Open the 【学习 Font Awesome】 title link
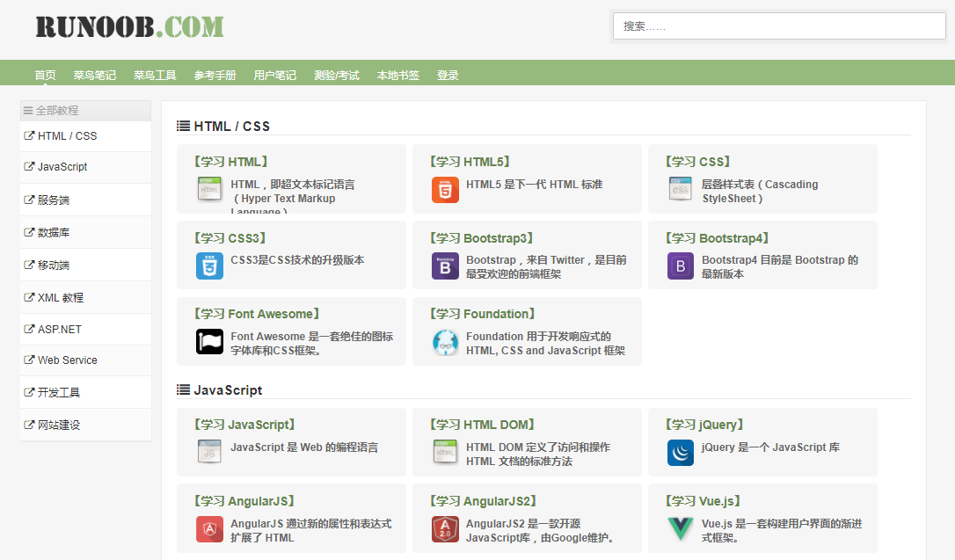This screenshot has height=560, width=955. pos(257,314)
